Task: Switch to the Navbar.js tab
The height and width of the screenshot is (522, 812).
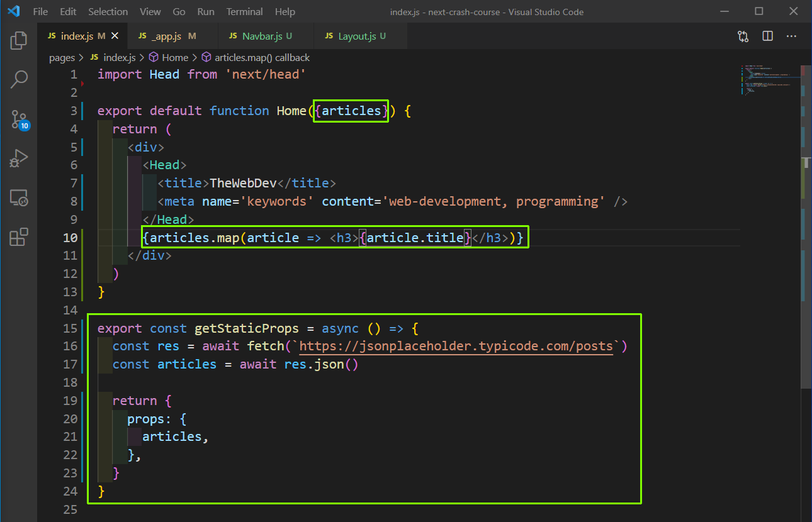Action: [x=266, y=36]
